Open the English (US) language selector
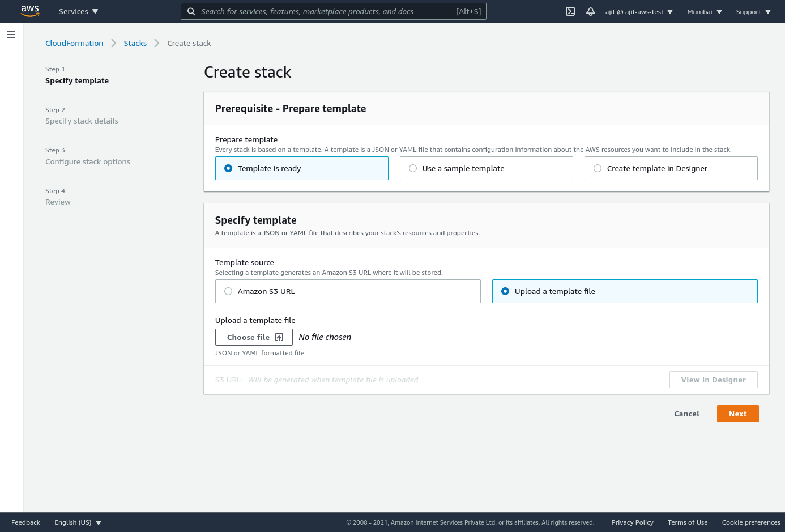This screenshot has height=532, width=785. pos(78,522)
